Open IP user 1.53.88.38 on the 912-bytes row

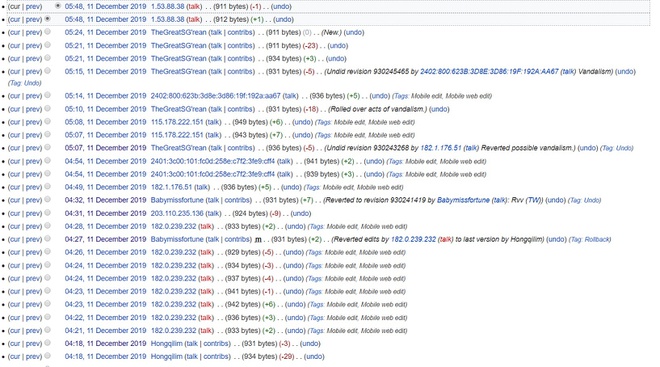[168, 19]
